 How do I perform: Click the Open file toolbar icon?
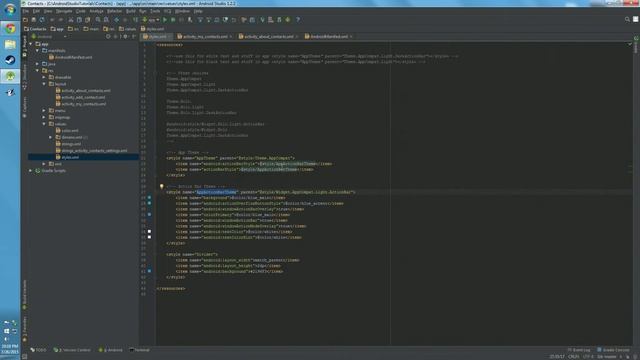pos(25,20)
